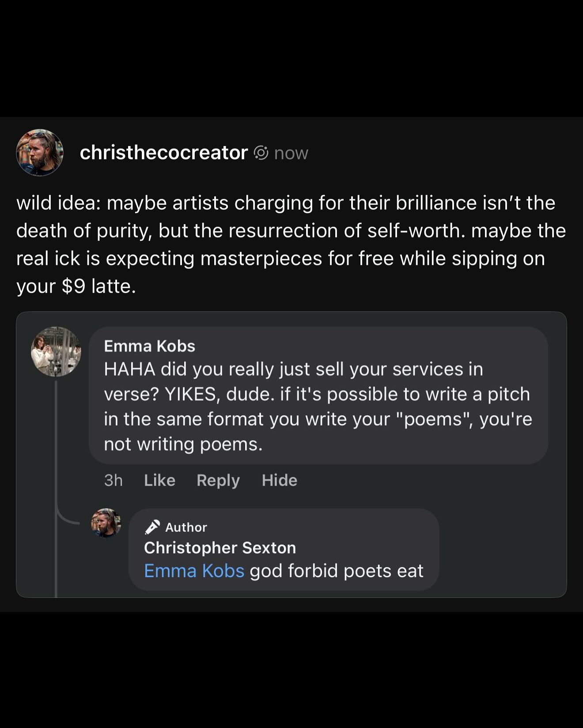Screen dimensions: 583x728
Task: Click the Author badge pen icon
Action: (x=152, y=527)
